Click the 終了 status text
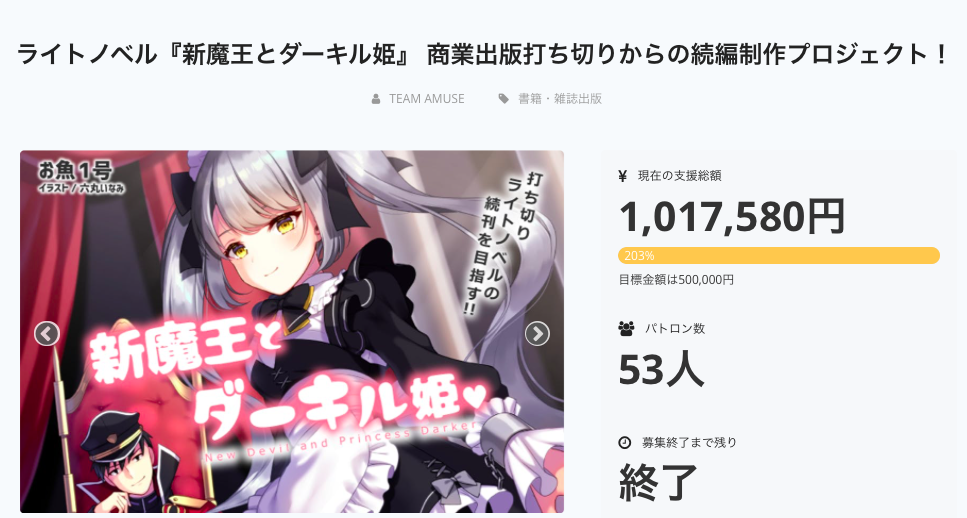The width and height of the screenshot is (967, 518). [658, 482]
